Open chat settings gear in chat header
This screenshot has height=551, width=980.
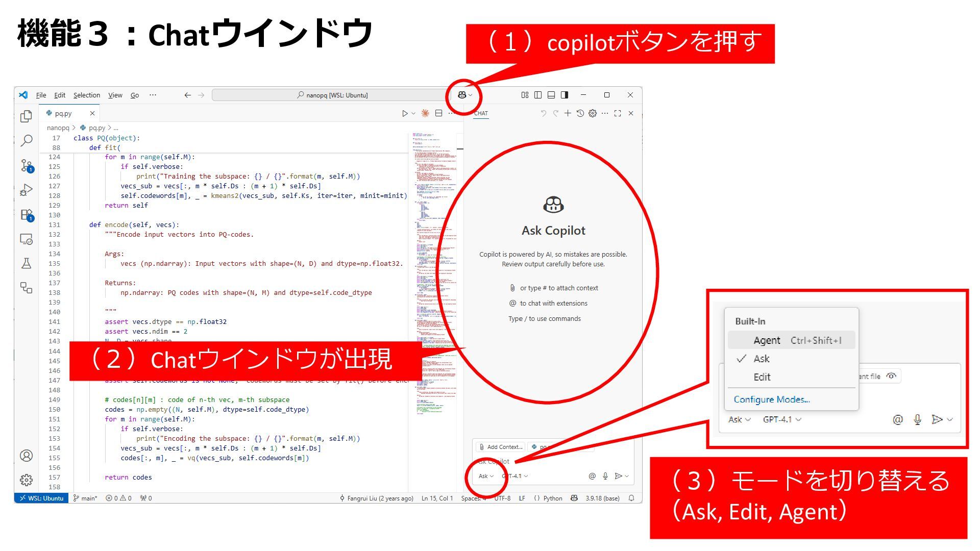tap(593, 113)
